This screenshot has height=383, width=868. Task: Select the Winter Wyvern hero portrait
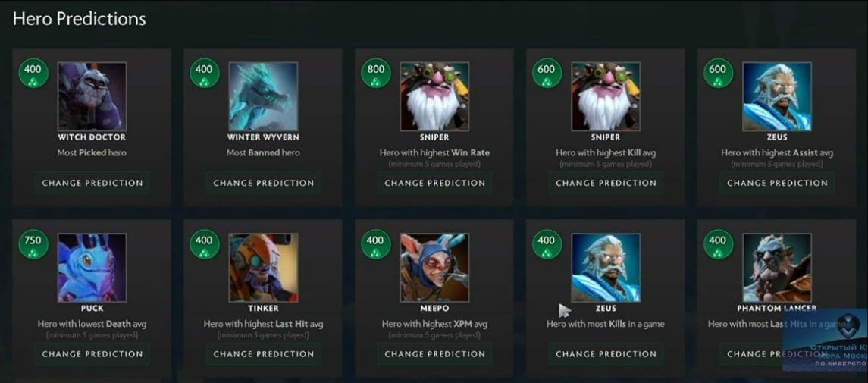coord(263,96)
